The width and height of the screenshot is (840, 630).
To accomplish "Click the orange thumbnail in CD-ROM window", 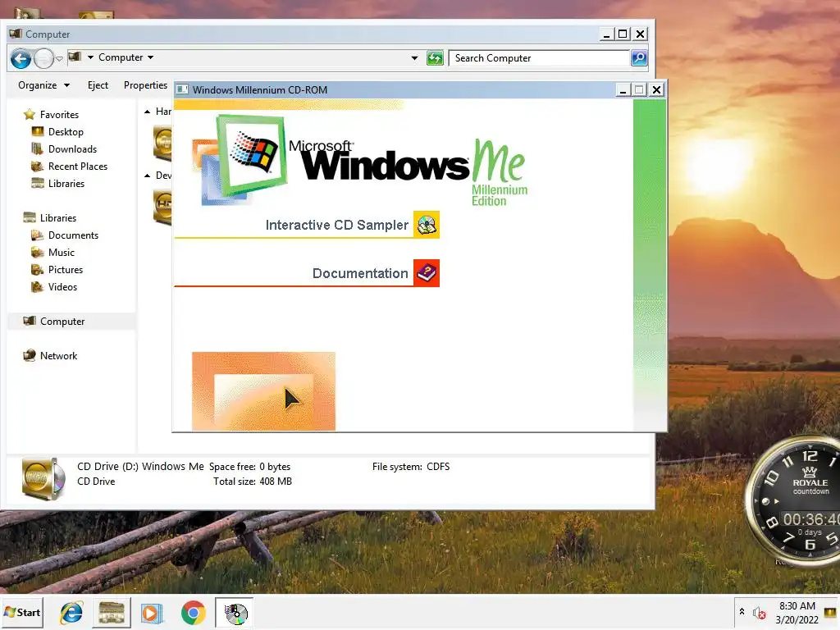I will pos(263,391).
